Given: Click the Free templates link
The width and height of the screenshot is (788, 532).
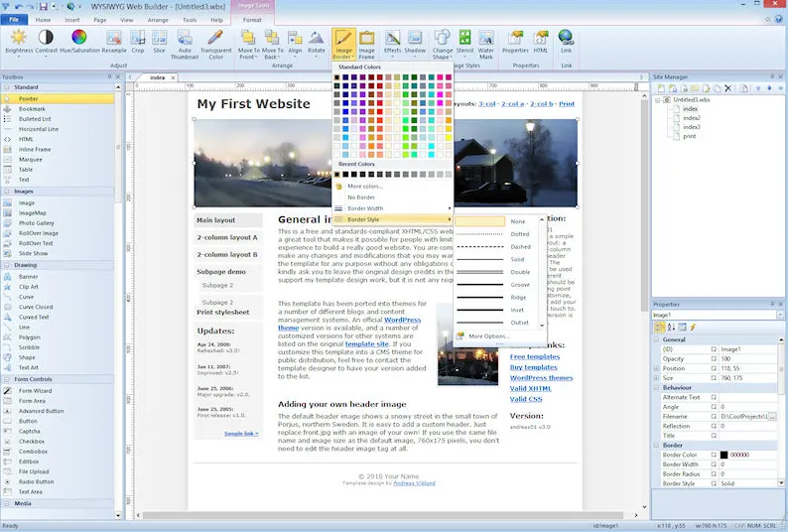Looking at the screenshot, I should [x=535, y=356].
